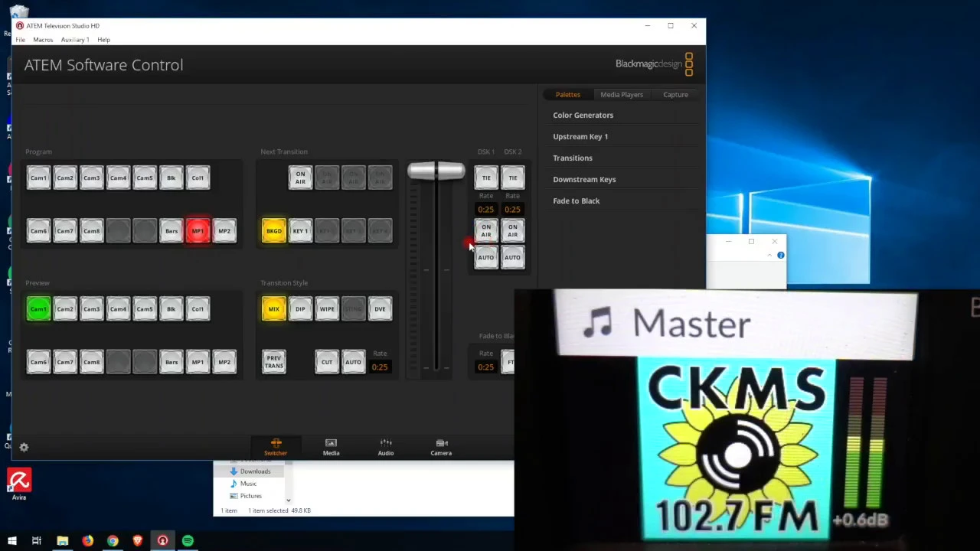Toggle PREV TRANS button
Image resolution: width=980 pixels, height=551 pixels.
coord(274,362)
